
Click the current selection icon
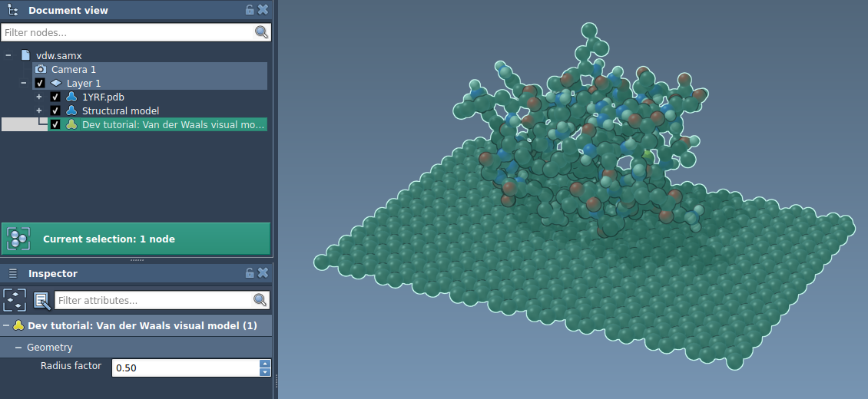[x=18, y=239]
